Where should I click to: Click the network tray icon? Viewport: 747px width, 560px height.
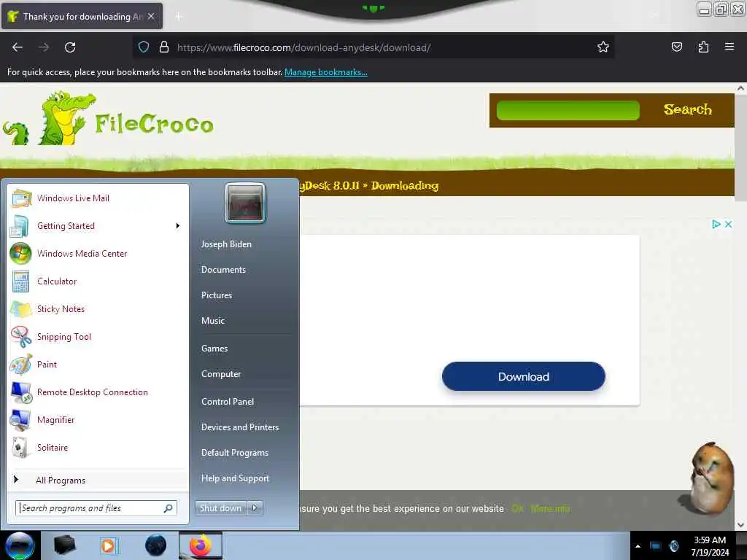[656, 546]
